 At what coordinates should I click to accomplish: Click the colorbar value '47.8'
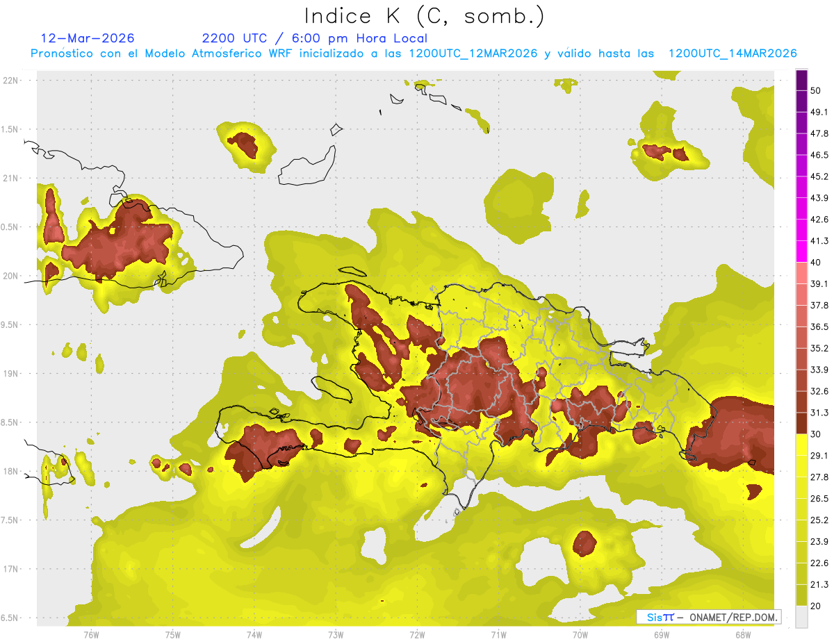pos(819,133)
